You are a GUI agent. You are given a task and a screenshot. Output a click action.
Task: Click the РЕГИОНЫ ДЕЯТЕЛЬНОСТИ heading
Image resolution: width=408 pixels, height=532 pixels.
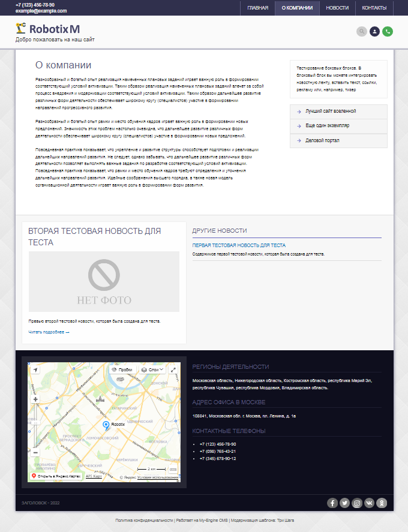pos(230,367)
